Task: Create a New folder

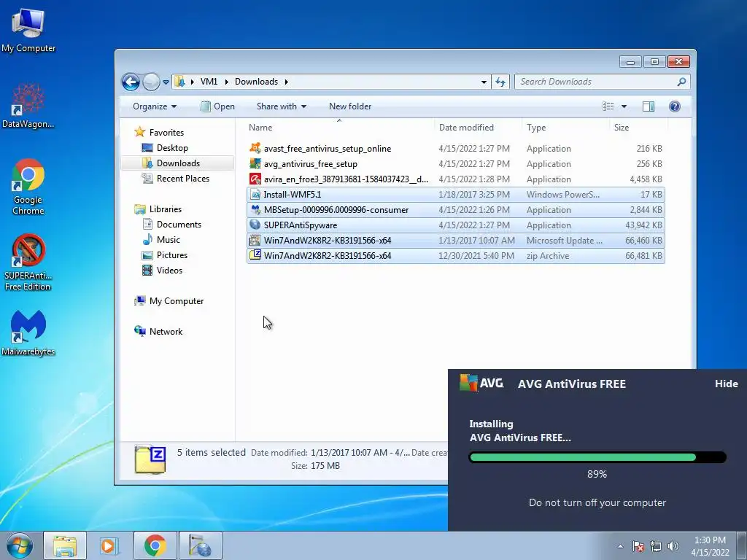Action: [x=350, y=106]
